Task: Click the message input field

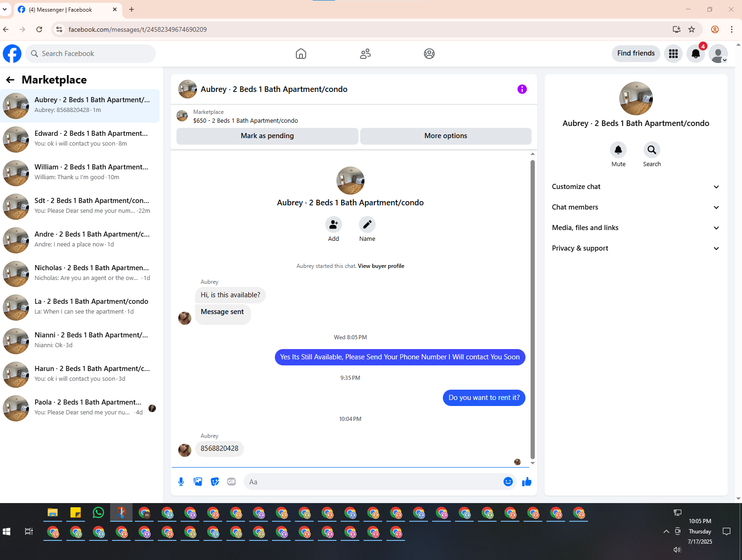Action: (x=372, y=482)
